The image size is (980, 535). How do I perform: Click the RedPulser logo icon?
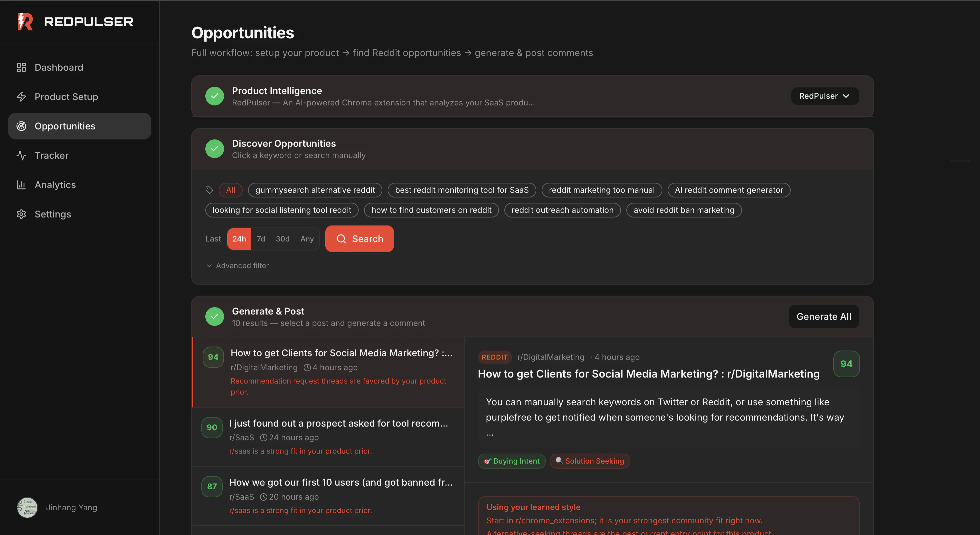(25, 22)
